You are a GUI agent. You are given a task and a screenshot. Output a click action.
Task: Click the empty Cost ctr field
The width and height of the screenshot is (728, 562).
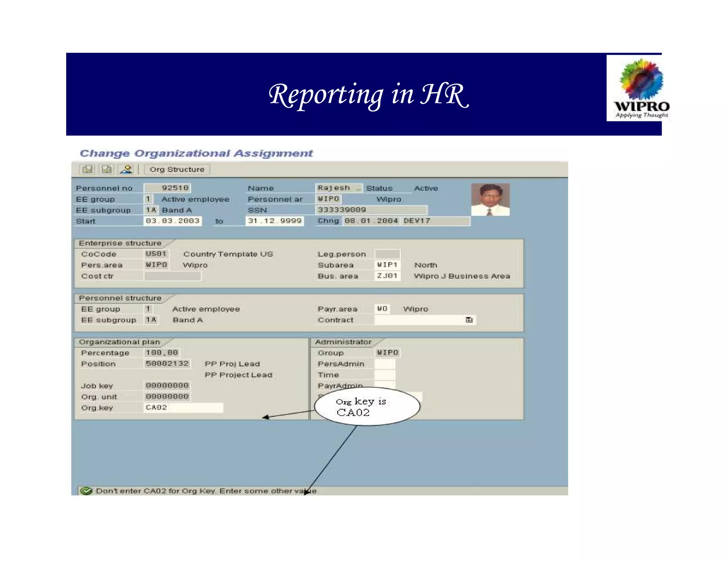173,276
